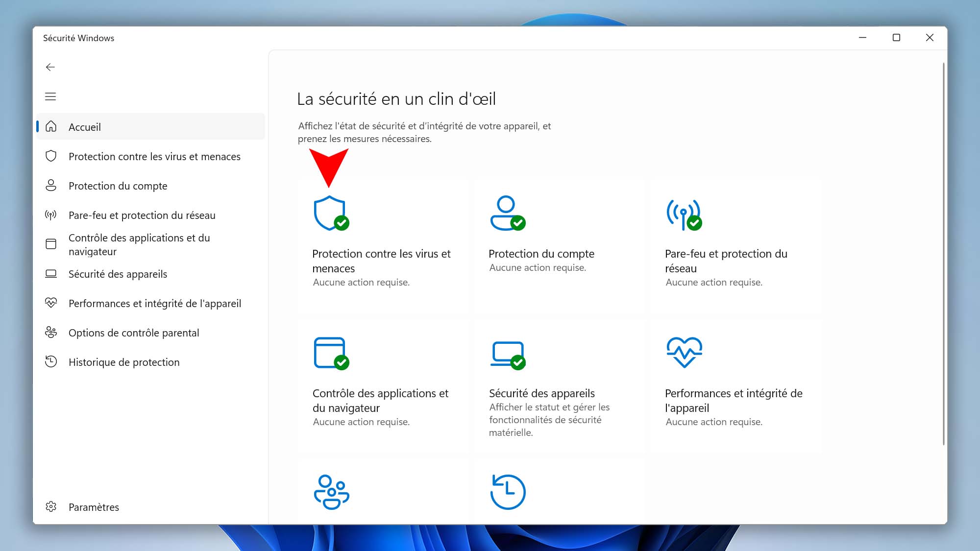The image size is (980, 551).
Task: Open the Pare-feu et protection du réseau tile title
Action: pyautogui.click(x=726, y=261)
